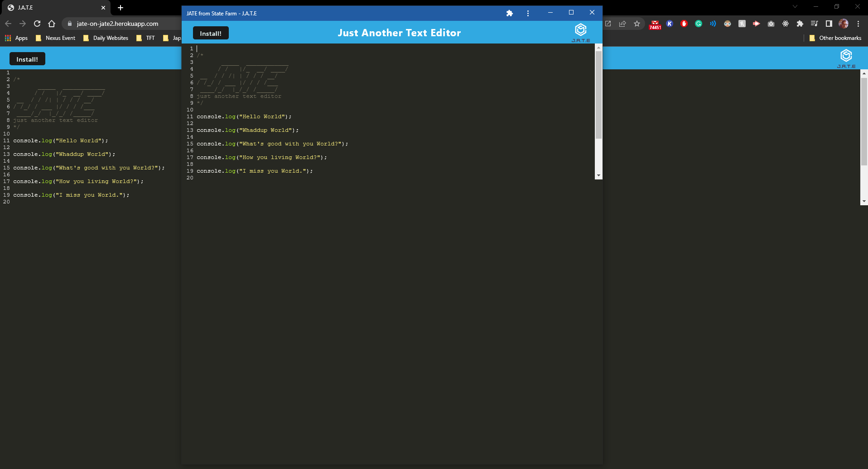The image size is (868, 469).
Task: Open the Gmail extension with unread badge
Action: [655, 24]
